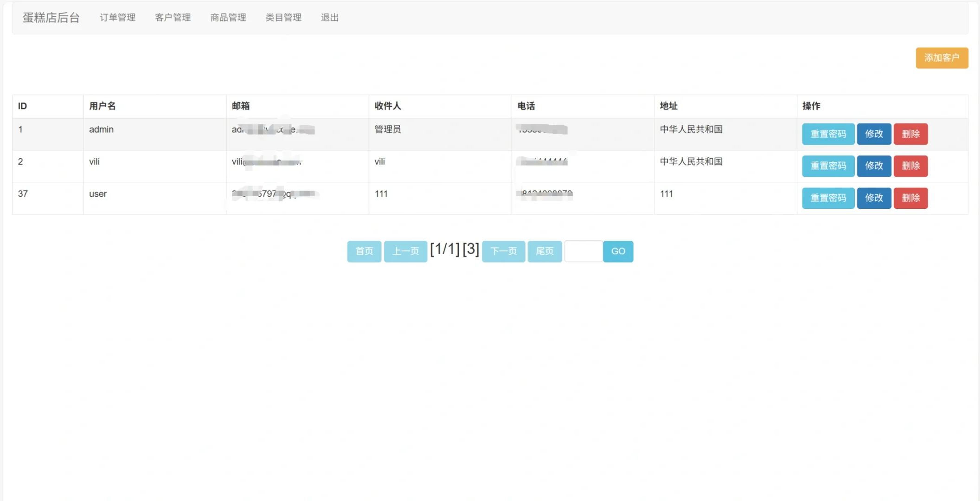Click 退出 to log out

[329, 18]
